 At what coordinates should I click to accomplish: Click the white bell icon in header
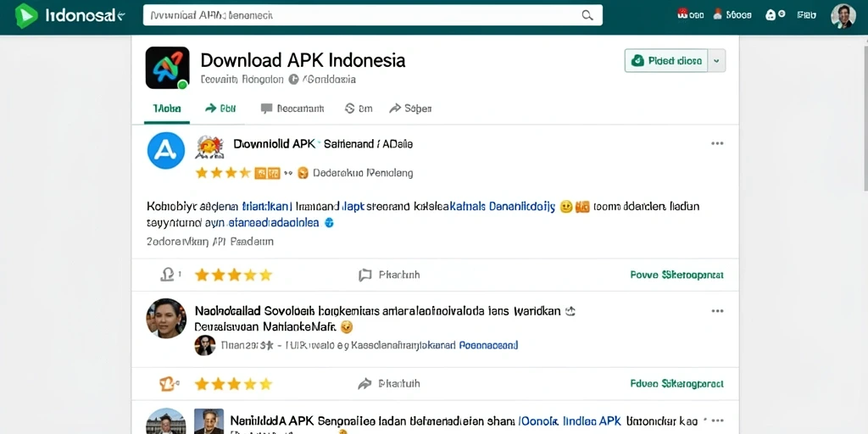[770, 15]
